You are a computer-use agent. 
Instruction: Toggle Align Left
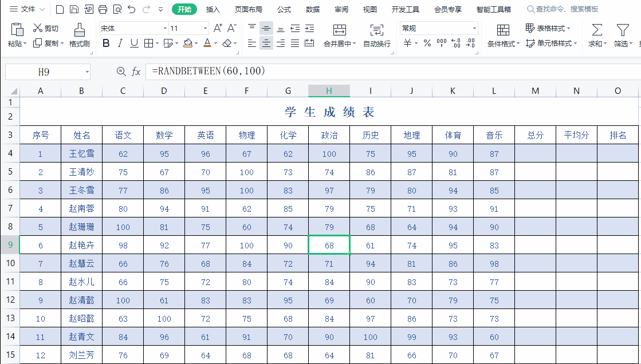click(x=252, y=43)
